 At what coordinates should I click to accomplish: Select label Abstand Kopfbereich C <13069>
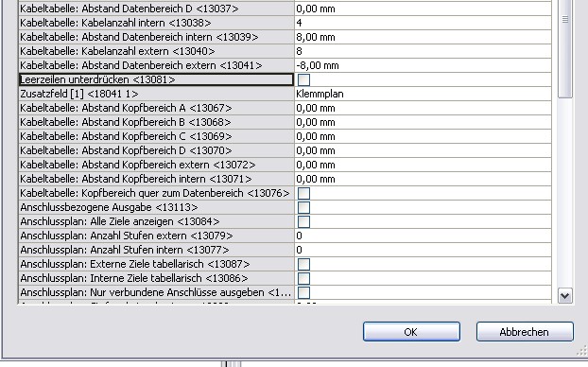[156, 136]
